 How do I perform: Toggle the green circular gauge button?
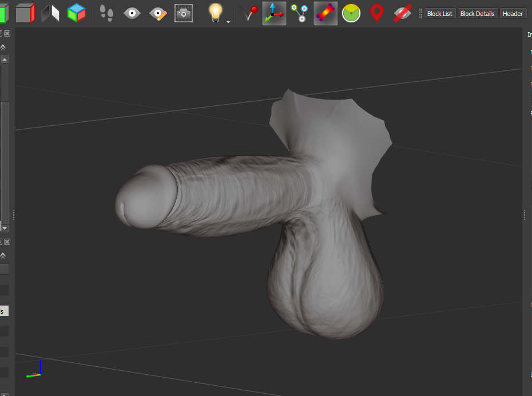click(x=351, y=13)
